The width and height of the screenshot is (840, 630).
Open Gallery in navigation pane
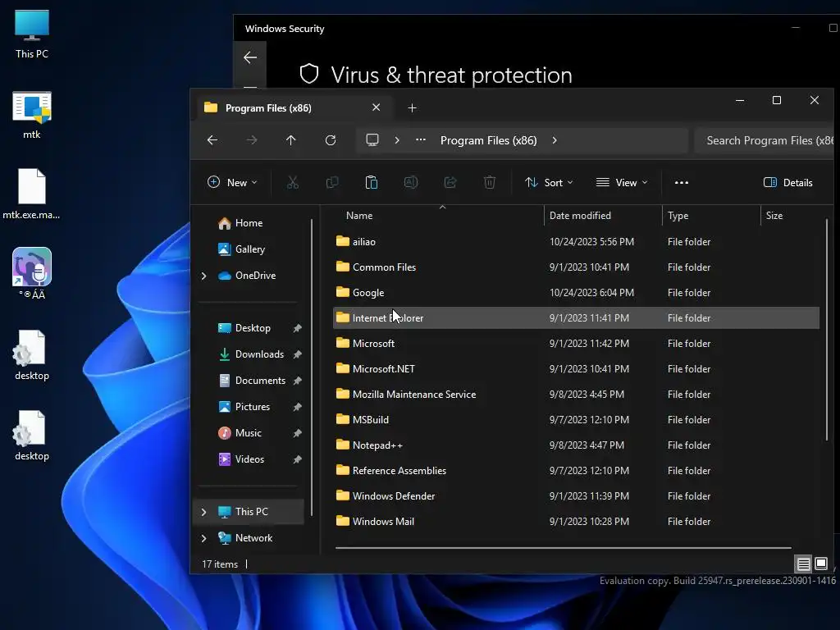tap(242, 249)
